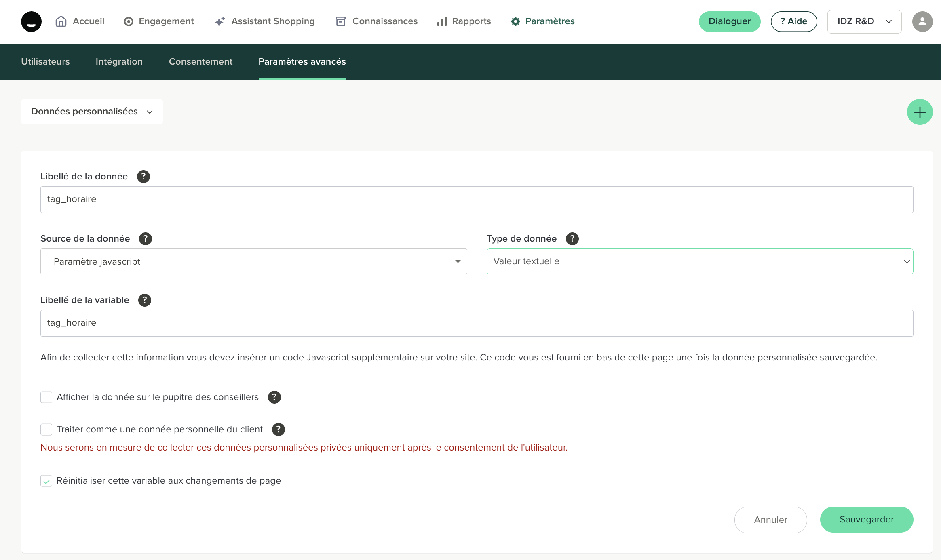The height and width of the screenshot is (560, 941).
Task: Click the Sauvegarder button
Action: 866,520
